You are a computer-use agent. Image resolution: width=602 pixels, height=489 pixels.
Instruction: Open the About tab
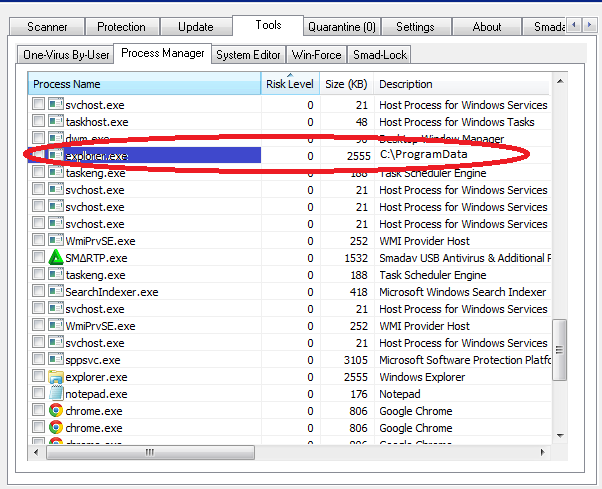point(486,27)
